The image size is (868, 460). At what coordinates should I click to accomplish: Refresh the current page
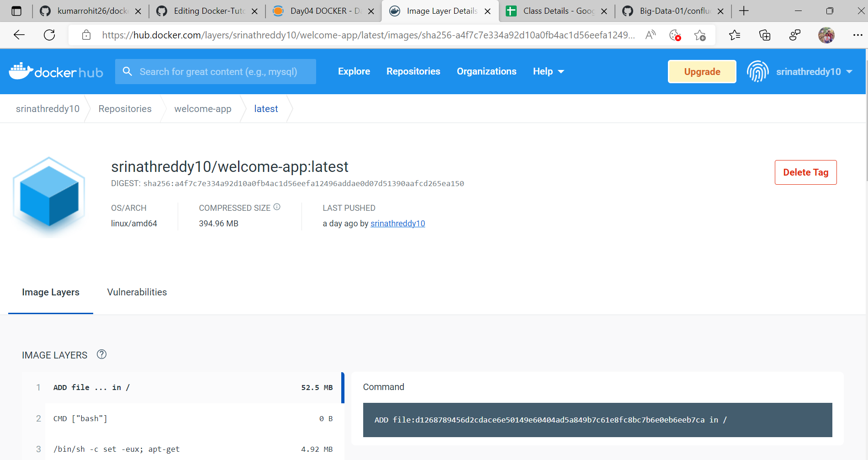[x=49, y=35]
